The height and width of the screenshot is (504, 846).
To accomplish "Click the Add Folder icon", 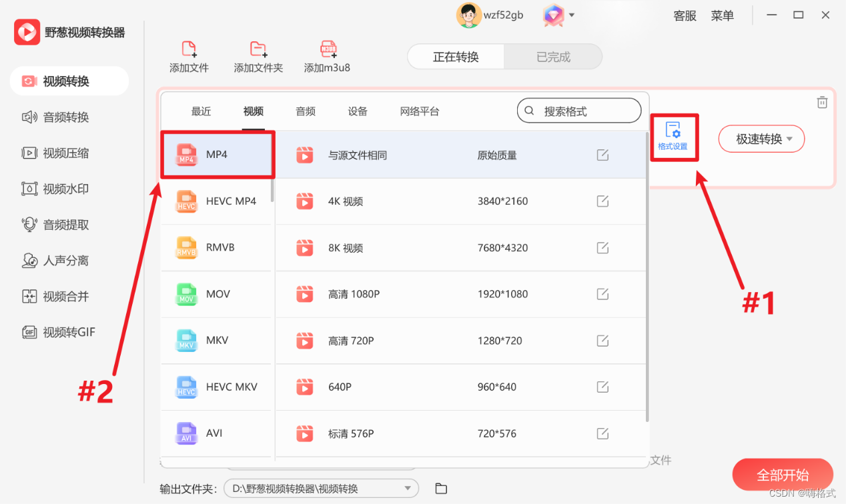I will pyautogui.click(x=258, y=49).
